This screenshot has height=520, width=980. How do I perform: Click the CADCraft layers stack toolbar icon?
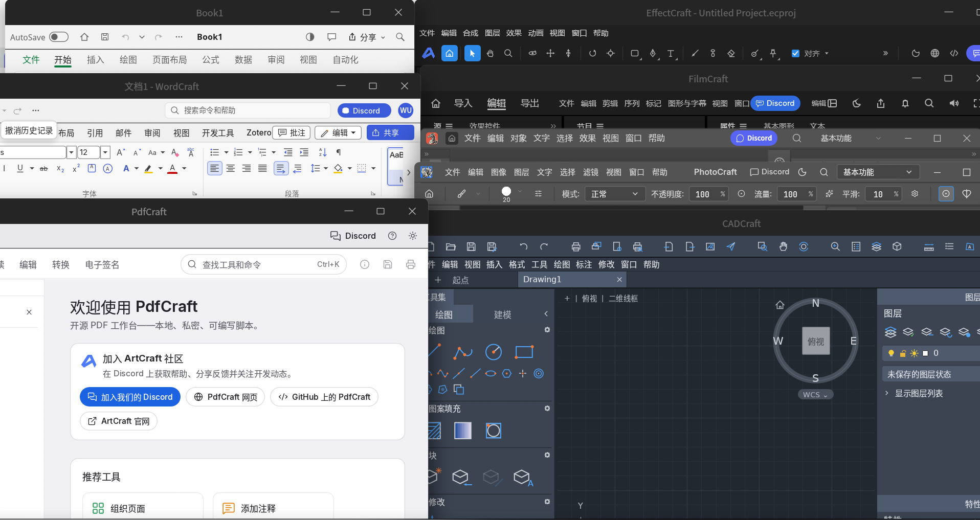[876, 247]
